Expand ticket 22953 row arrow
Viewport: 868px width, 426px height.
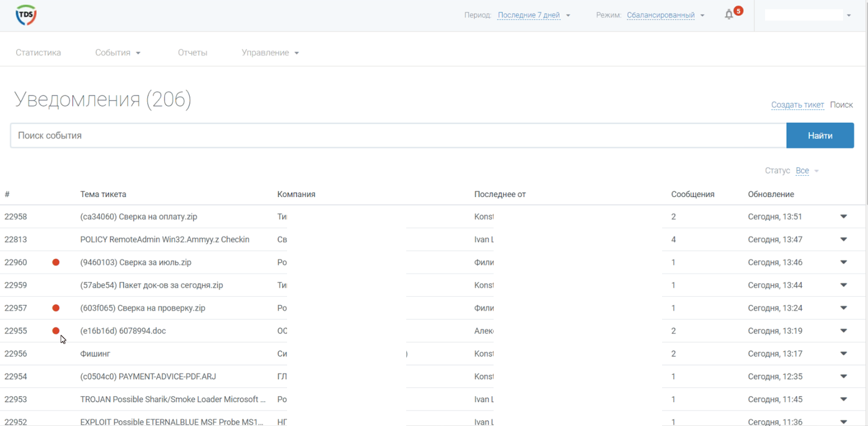844,399
